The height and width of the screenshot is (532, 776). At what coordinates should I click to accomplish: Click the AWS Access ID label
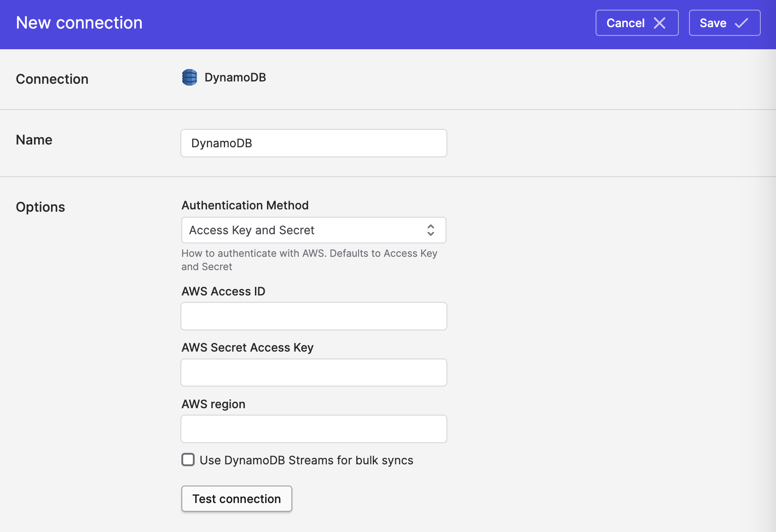(x=223, y=291)
